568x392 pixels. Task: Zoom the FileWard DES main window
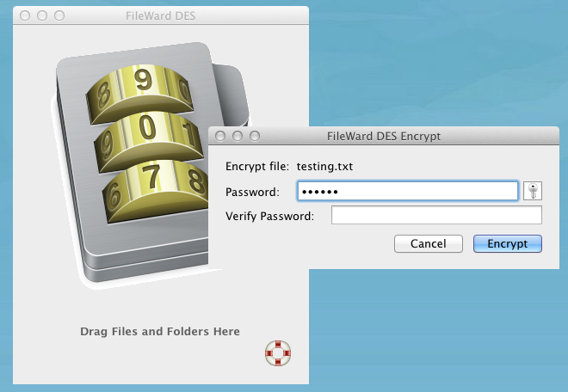(x=59, y=15)
